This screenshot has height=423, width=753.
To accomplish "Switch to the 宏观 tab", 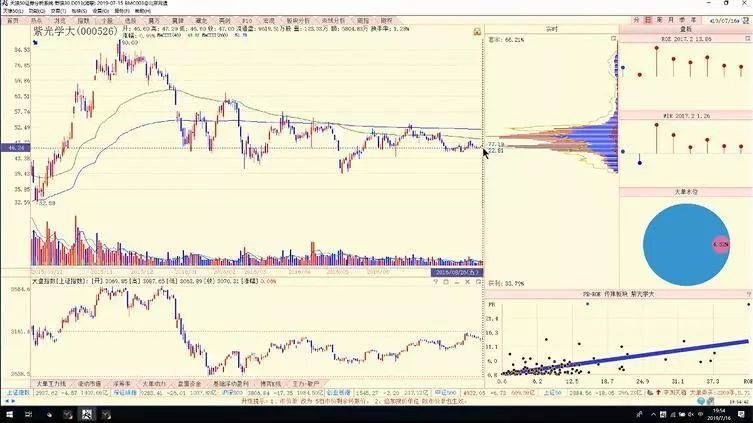I will coord(269,21).
